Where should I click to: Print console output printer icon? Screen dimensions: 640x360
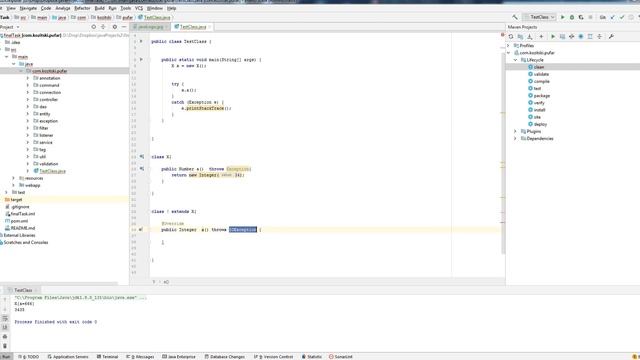pos(5,337)
